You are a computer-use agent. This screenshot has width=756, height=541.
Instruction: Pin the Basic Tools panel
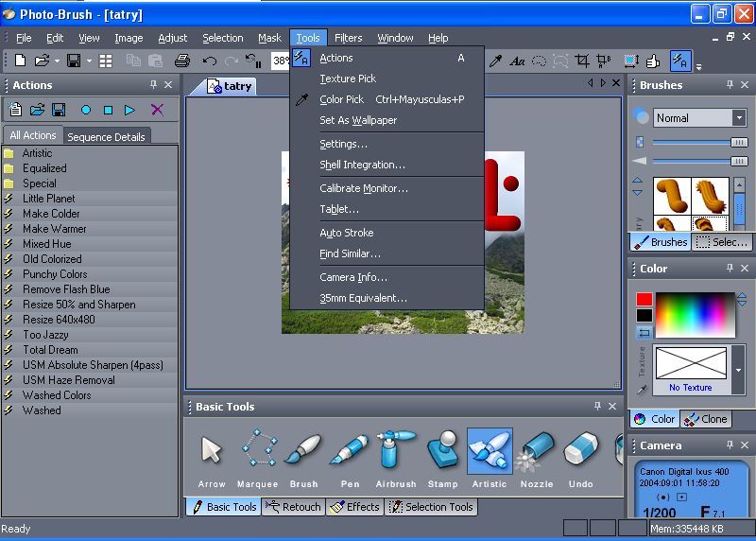click(598, 407)
